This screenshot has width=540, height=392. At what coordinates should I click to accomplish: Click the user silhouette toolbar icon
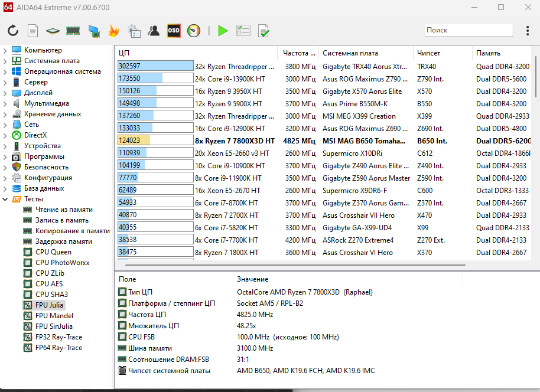(x=154, y=31)
